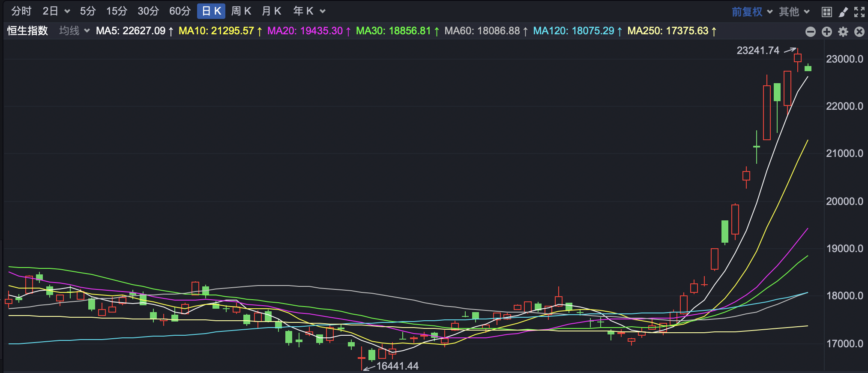868x373 pixels.
Task: Enter fullscreen chart mode
Action: (x=859, y=12)
